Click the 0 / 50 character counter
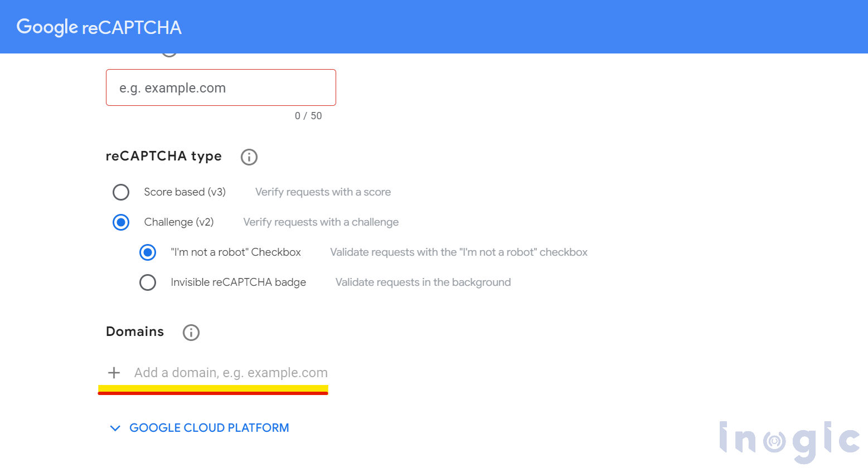This screenshot has width=868, height=473. 308,116
